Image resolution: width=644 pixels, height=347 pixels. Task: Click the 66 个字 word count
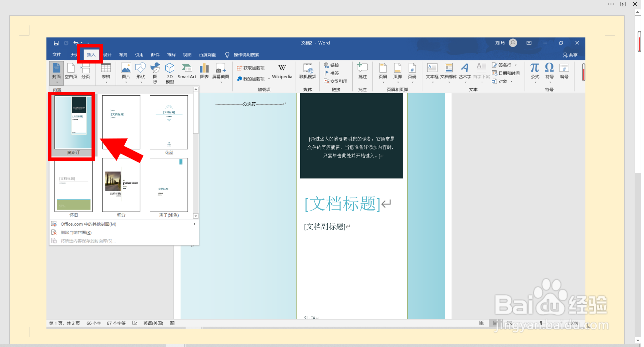(x=94, y=323)
